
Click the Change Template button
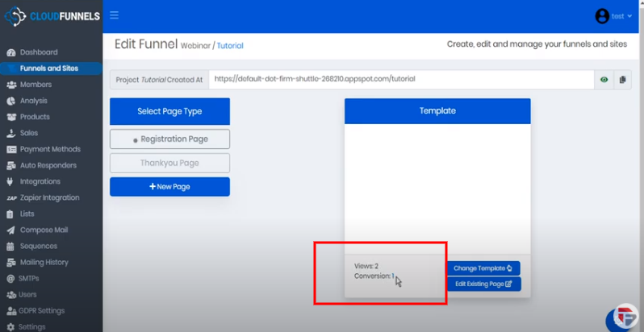click(483, 268)
